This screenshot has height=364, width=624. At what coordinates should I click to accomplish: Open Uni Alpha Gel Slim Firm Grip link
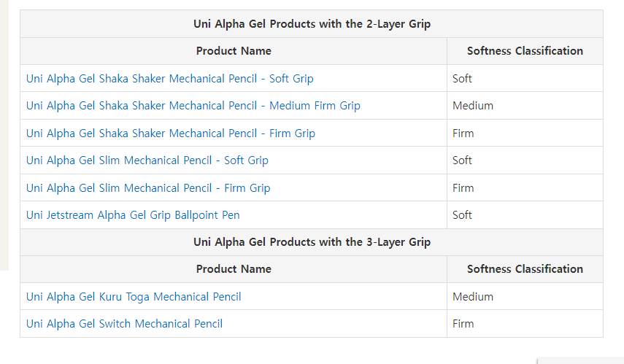148,187
